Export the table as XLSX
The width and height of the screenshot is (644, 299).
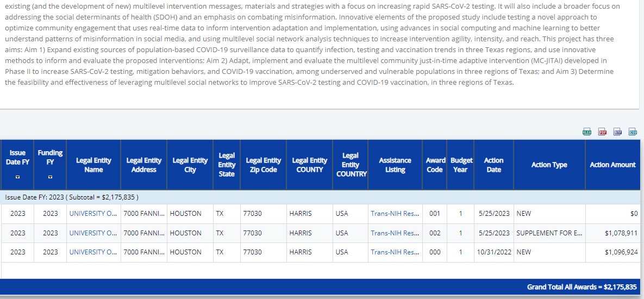coord(587,132)
